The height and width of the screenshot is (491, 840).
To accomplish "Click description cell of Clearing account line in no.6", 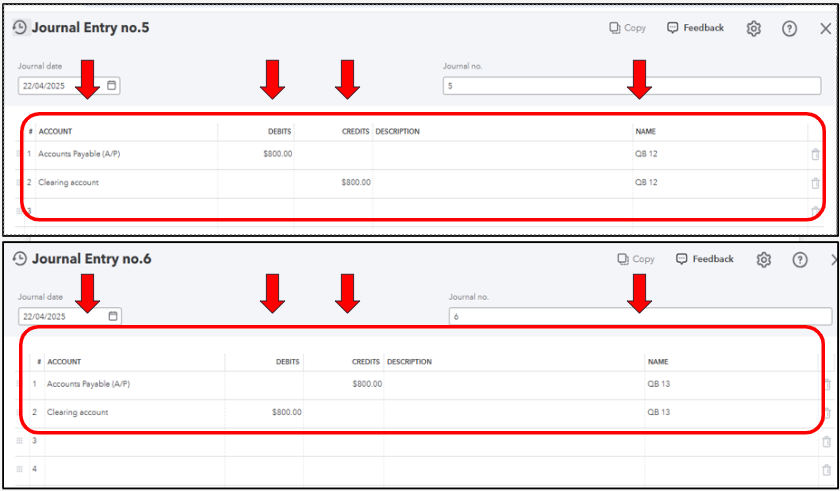I will point(514,413).
